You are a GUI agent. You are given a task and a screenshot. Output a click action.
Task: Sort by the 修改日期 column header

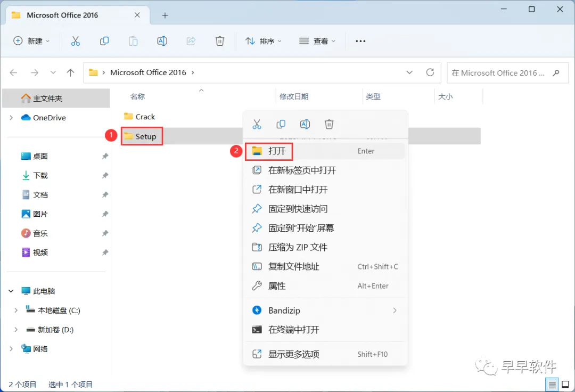pos(294,96)
